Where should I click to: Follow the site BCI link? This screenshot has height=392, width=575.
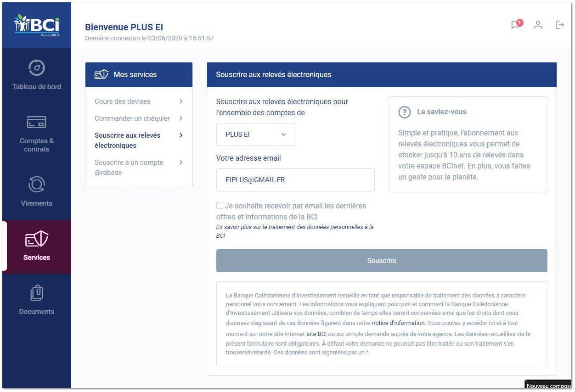pos(316,334)
